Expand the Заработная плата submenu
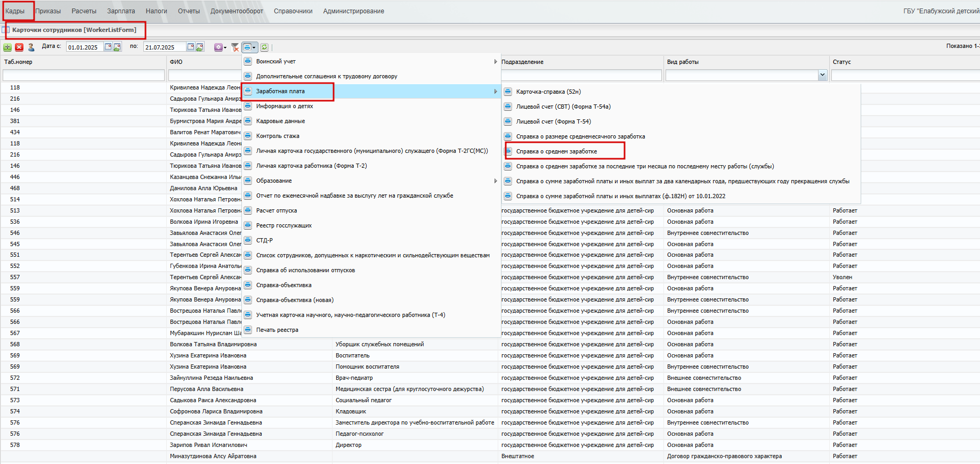Viewport: 980px width, 464px height. pyautogui.click(x=371, y=91)
